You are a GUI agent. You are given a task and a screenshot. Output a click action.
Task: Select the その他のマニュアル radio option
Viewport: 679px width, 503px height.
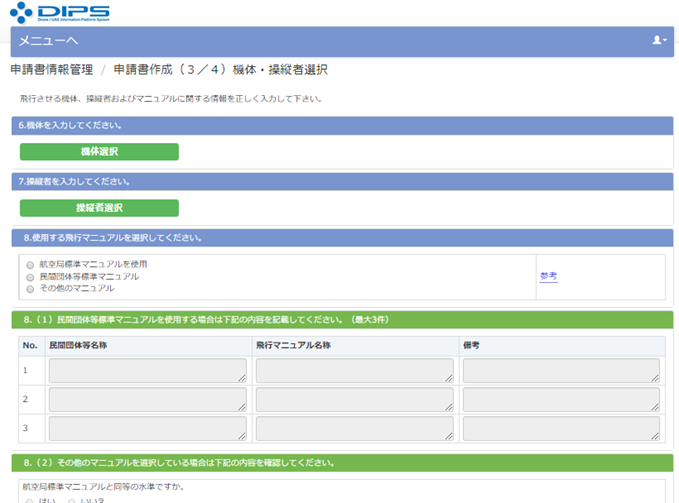(30, 288)
